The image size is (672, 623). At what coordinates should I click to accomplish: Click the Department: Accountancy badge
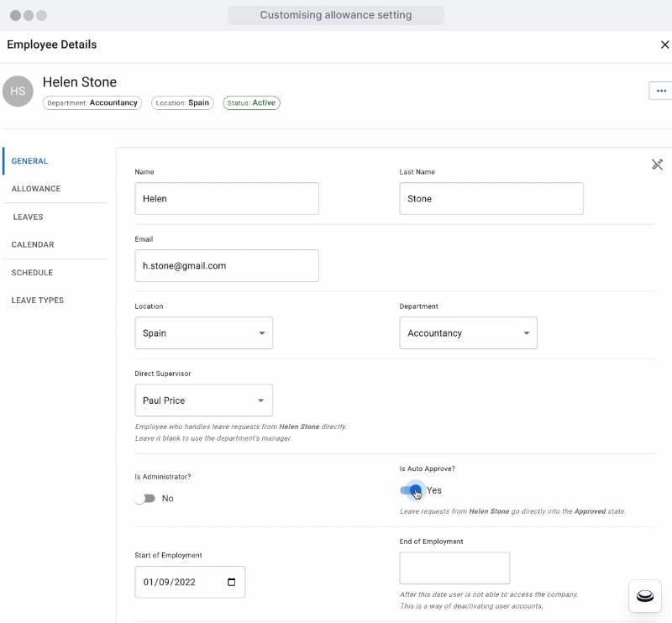92,102
